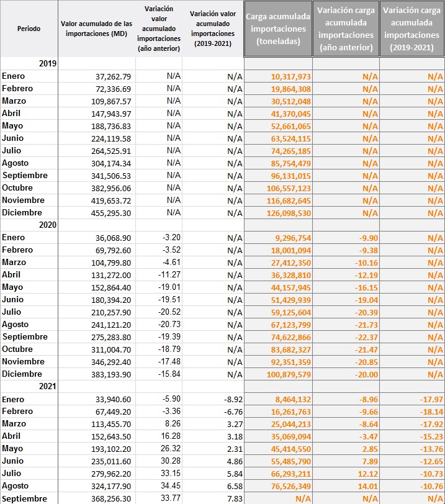Click cell with value 275,283.80
The image size is (445, 504).
pos(97,337)
